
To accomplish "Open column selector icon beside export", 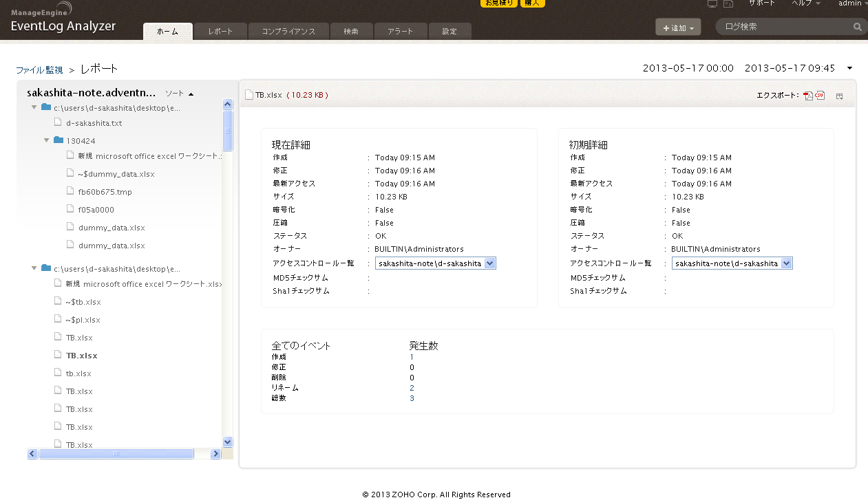I will point(840,96).
